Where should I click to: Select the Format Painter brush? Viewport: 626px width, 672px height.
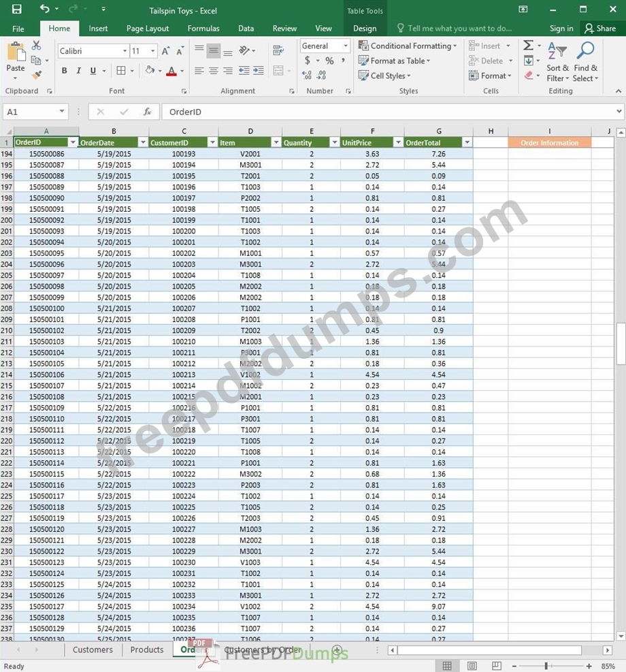click(x=37, y=76)
